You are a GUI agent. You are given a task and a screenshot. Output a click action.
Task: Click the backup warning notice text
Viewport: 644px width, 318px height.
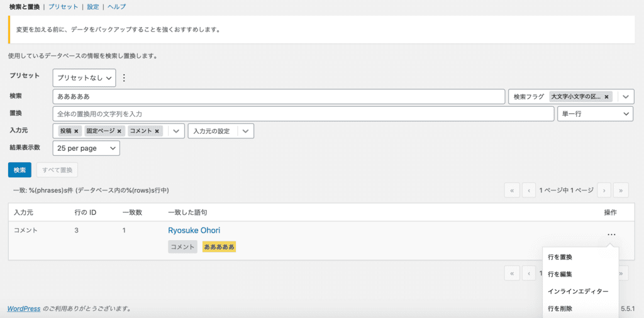coord(118,30)
